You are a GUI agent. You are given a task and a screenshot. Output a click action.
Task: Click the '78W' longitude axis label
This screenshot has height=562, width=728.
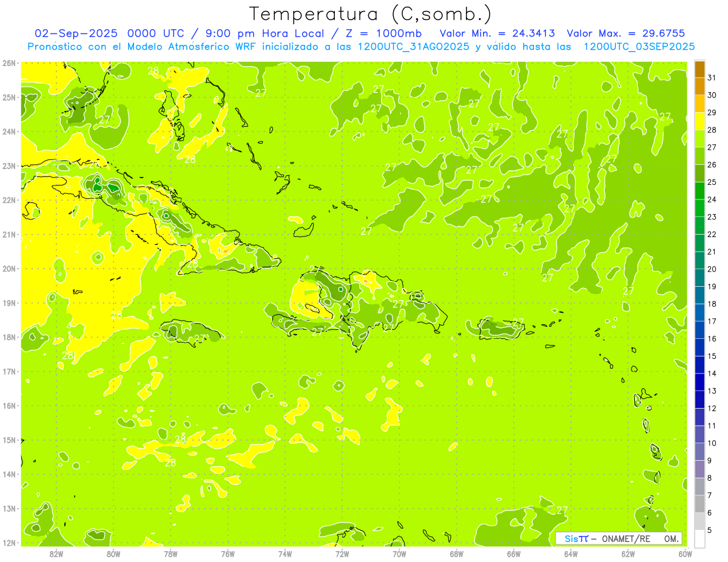170,554
